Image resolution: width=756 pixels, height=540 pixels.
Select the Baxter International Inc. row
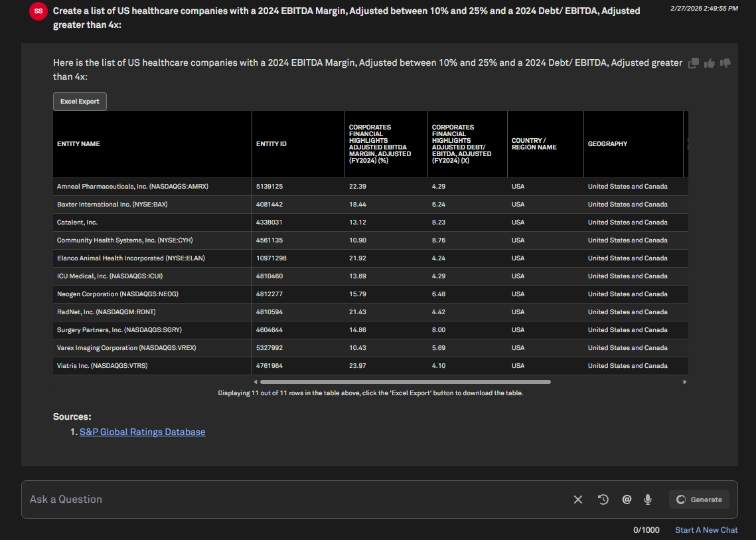112,205
